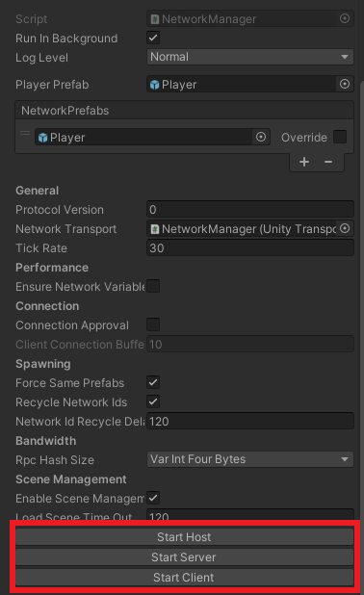364x595 pixels.
Task: Click the Start Host button
Action: coord(184,537)
